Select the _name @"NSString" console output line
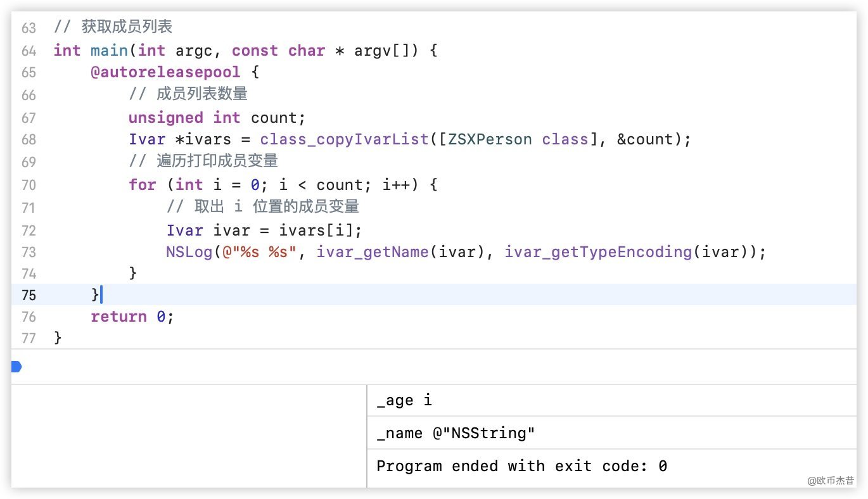 pyautogui.click(x=456, y=433)
